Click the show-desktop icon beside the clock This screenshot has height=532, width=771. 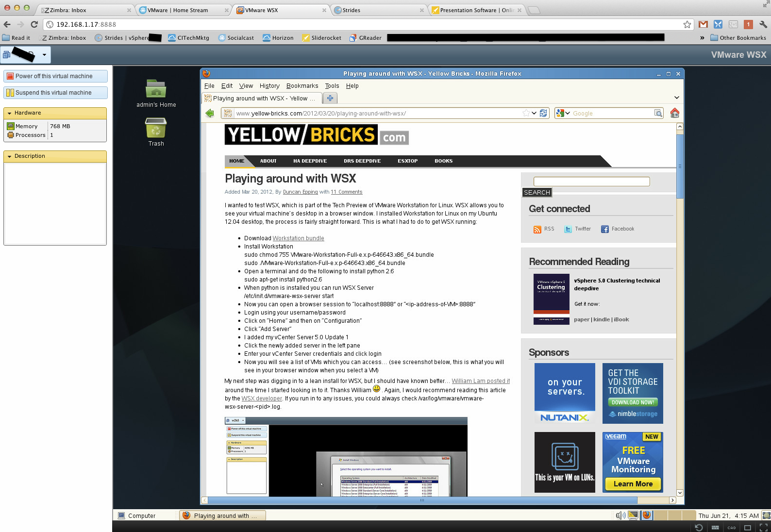click(767, 515)
